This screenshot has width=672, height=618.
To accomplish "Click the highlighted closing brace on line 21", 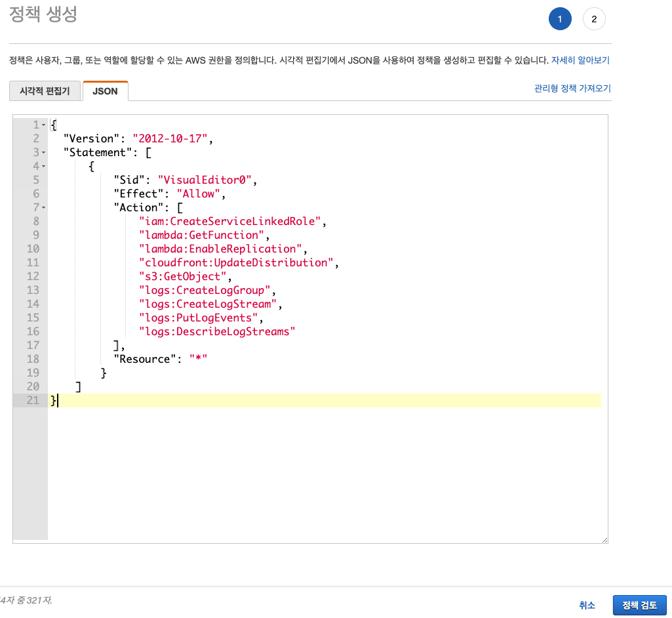I will [x=54, y=400].
